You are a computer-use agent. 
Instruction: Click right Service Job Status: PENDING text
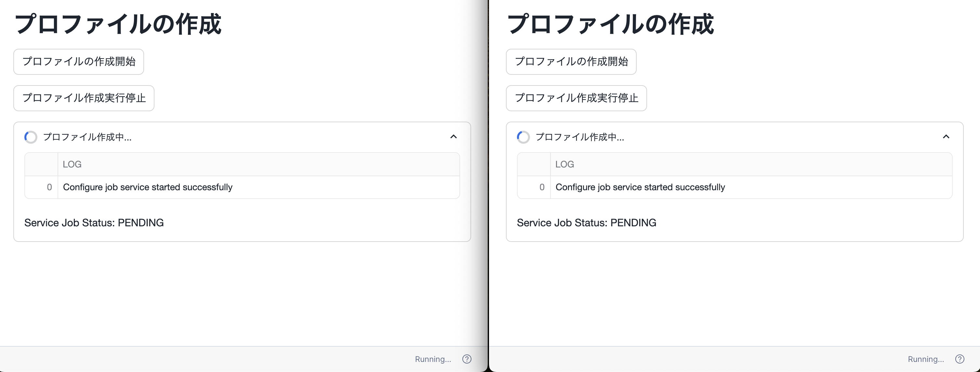tap(586, 223)
